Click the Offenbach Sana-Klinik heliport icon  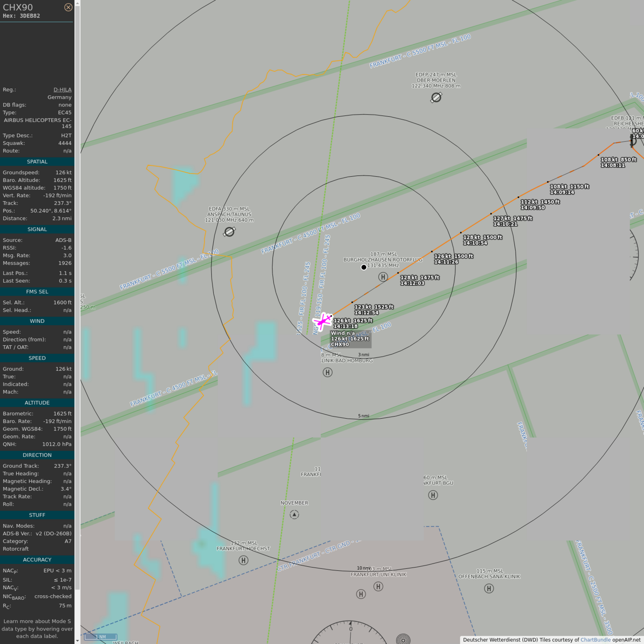click(x=489, y=589)
